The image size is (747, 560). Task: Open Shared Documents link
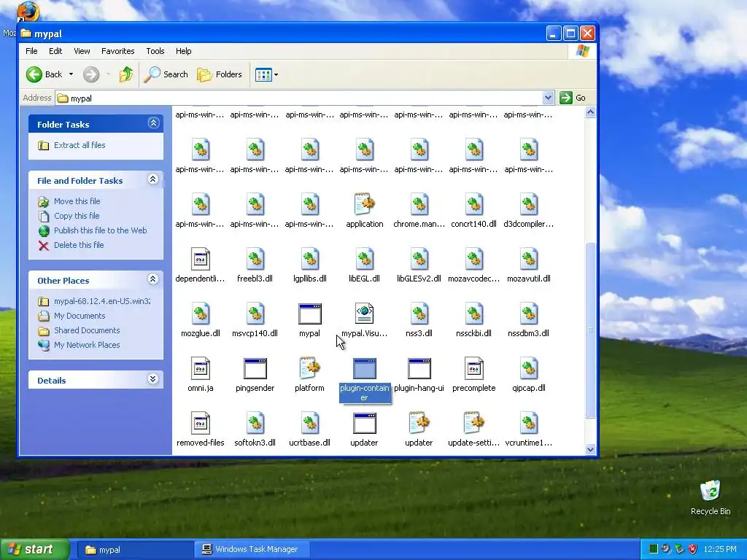point(87,330)
